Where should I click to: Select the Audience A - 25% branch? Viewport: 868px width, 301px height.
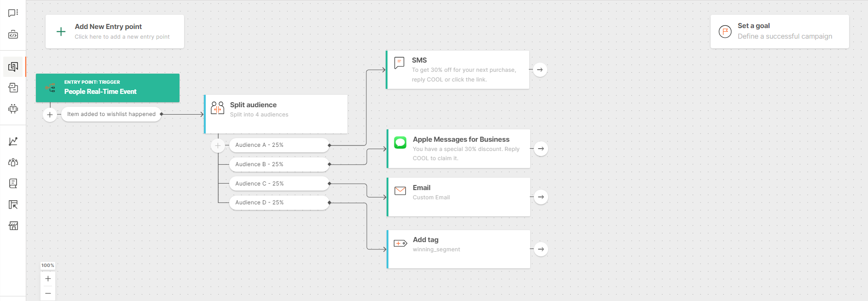(x=279, y=145)
